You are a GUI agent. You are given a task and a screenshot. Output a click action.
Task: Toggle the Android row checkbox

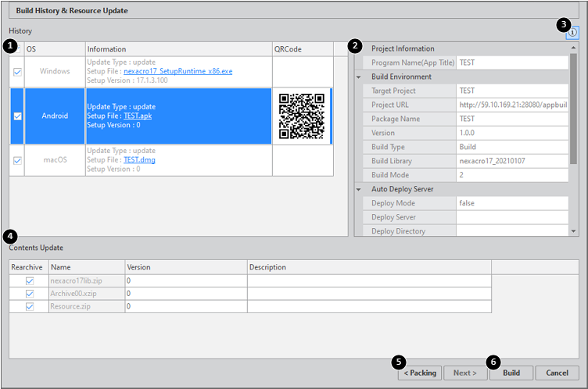[x=17, y=116]
